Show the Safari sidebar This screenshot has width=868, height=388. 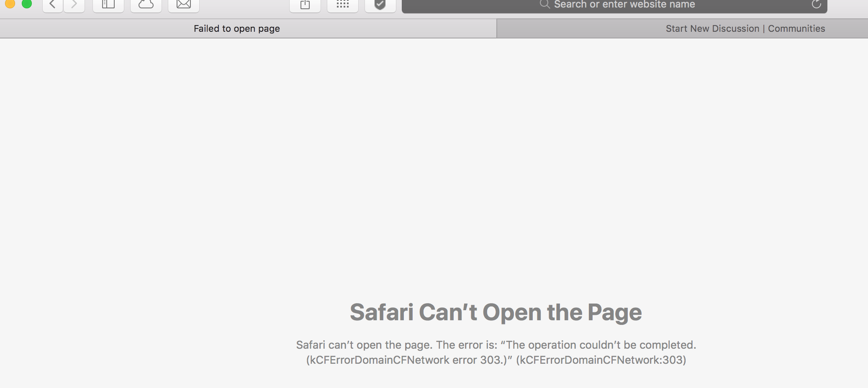click(108, 5)
